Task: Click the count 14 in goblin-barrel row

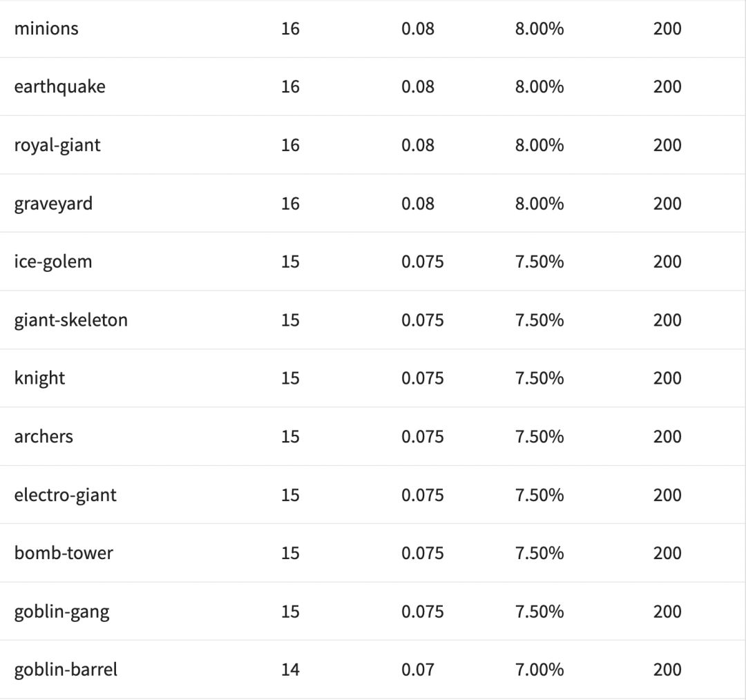Action: tap(290, 670)
